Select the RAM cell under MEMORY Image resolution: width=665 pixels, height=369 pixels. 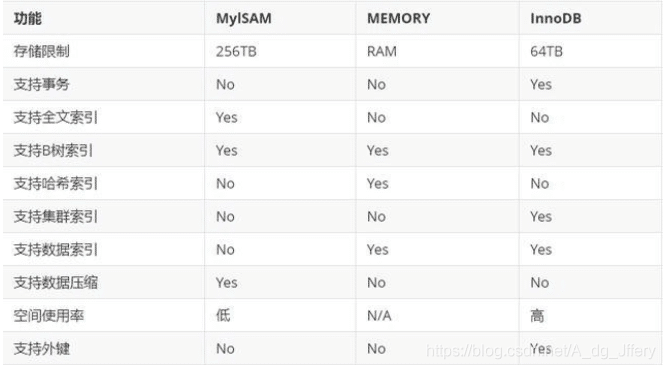click(382, 52)
